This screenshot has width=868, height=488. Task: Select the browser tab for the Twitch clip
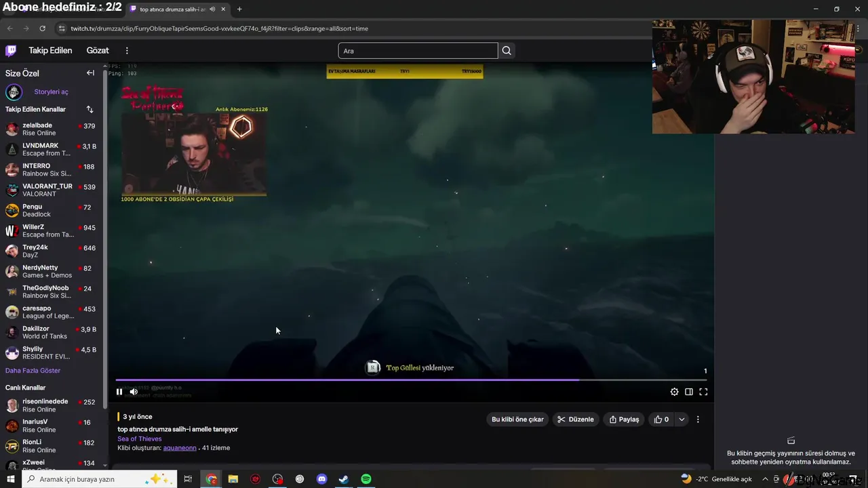coord(178,9)
